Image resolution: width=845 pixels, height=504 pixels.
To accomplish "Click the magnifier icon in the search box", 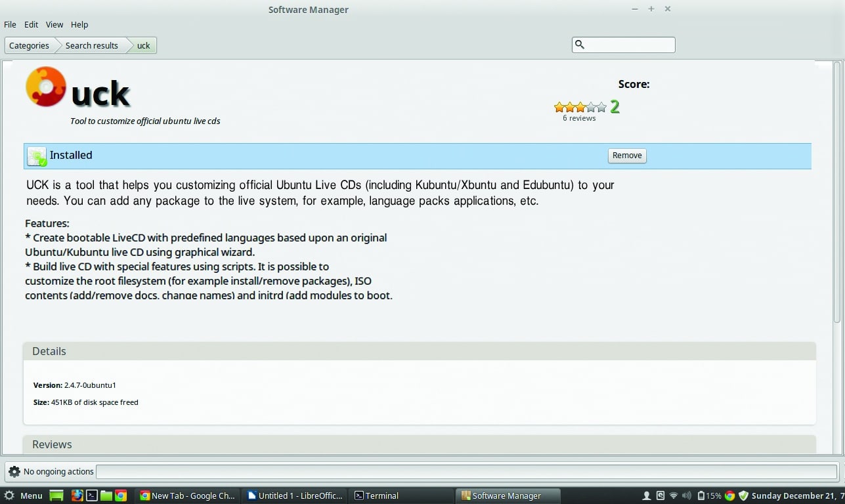I will click(580, 44).
